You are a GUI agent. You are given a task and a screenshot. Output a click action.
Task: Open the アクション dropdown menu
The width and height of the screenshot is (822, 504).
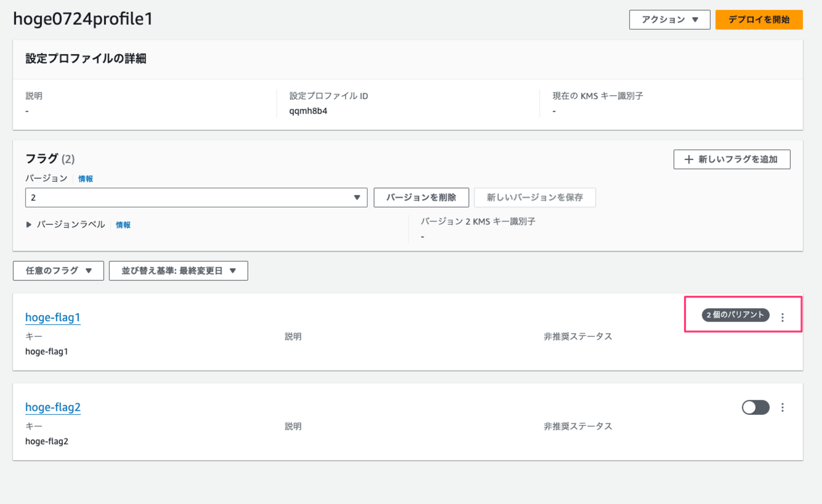tap(670, 20)
